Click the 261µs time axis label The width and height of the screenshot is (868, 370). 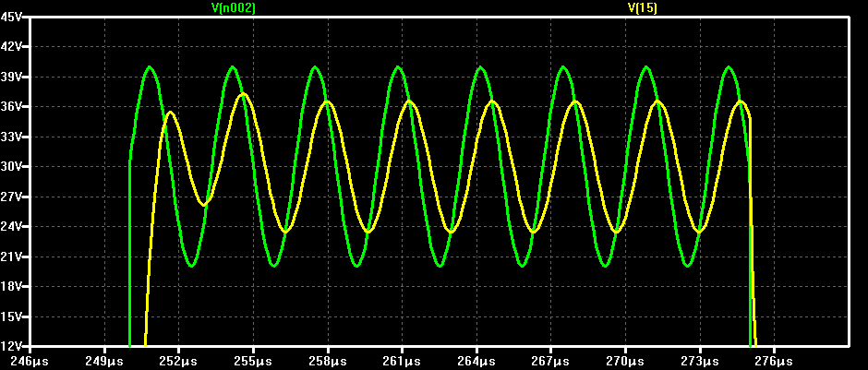[402, 361]
